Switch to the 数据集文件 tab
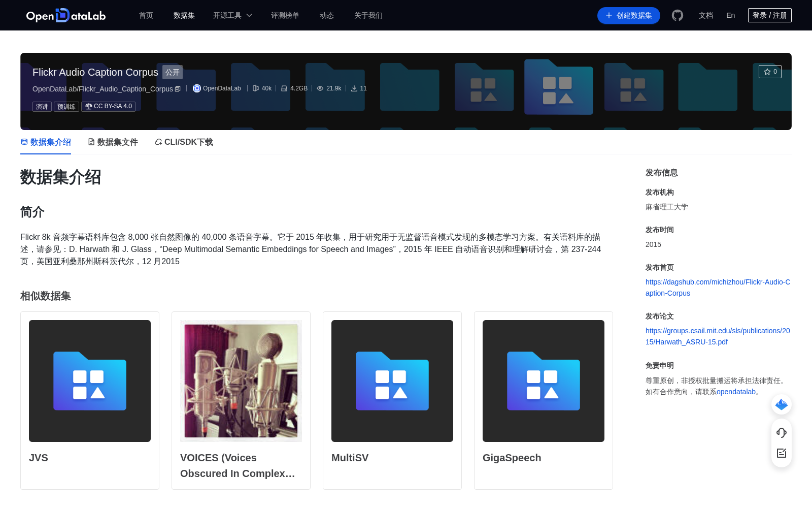 click(113, 142)
